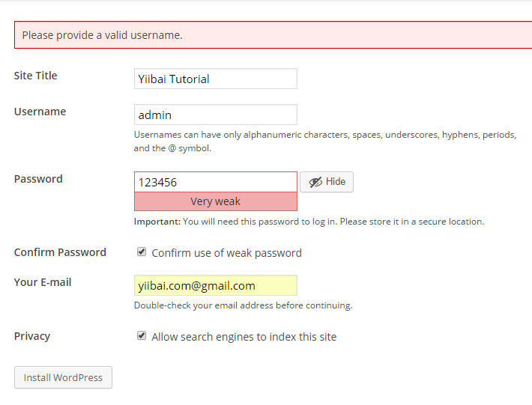Screen dimensions: 532x405
Task: Focus the Site Title field with Yiibai Tutorial
Action: 215,79
